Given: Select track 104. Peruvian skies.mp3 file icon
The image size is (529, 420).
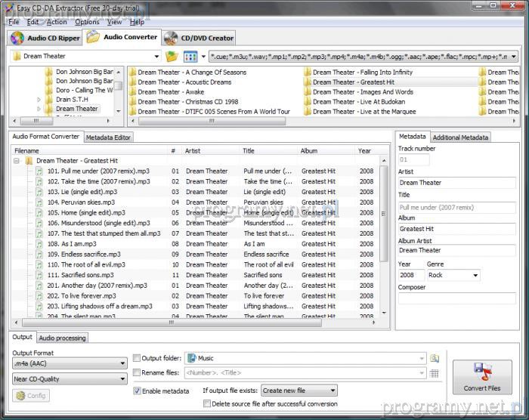Looking at the screenshot, I should click(x=39, y=202).
